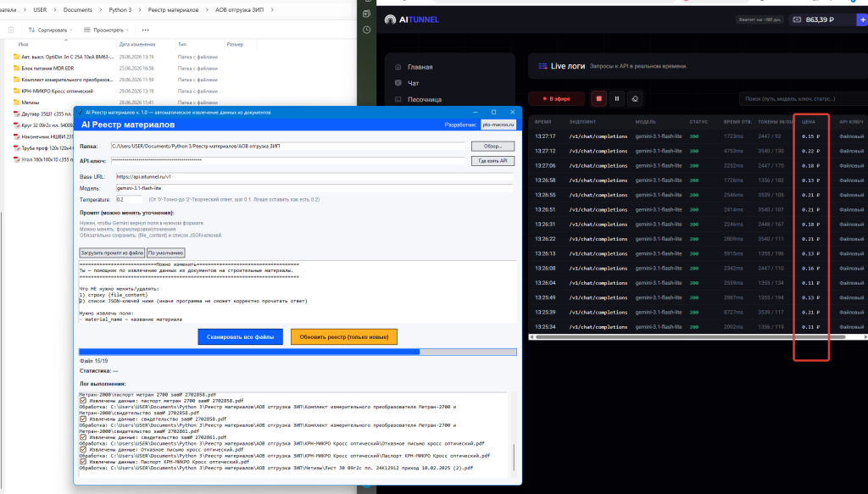The image size is (868, 494).
Task: Click the folder icon of КРН-МИКРО Кросс оптический
Action: (x=17, y=91)
